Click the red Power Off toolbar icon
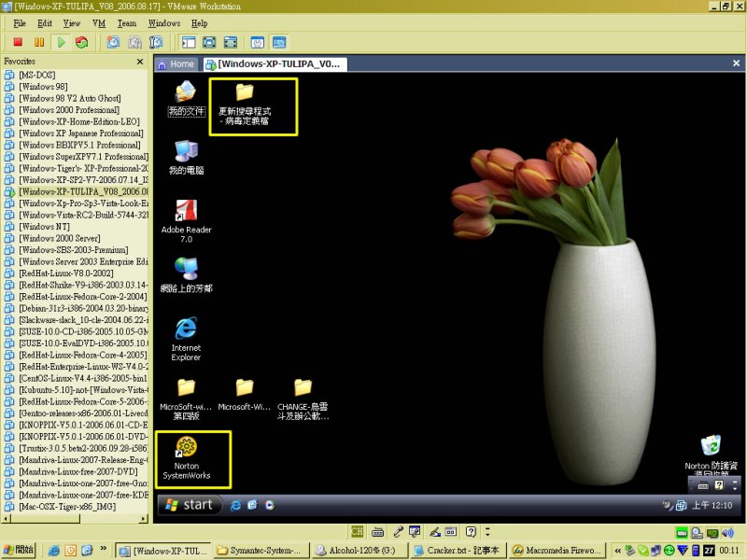Screen dimensions: 747x560 pyautogui.click(x=18, y=42)
